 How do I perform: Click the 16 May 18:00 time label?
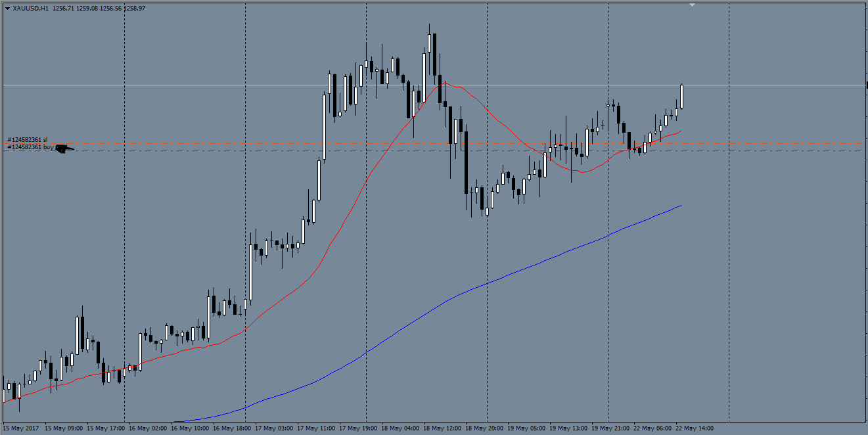point(232,428)
